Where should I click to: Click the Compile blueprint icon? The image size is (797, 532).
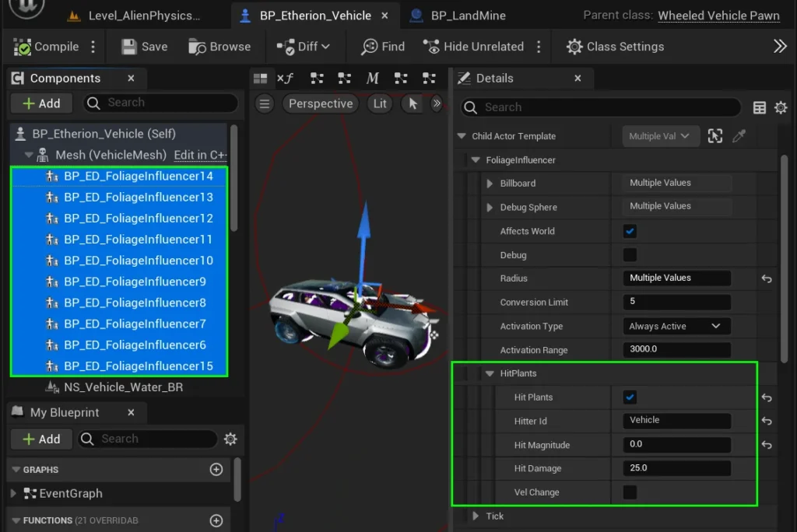click(23, 47)
